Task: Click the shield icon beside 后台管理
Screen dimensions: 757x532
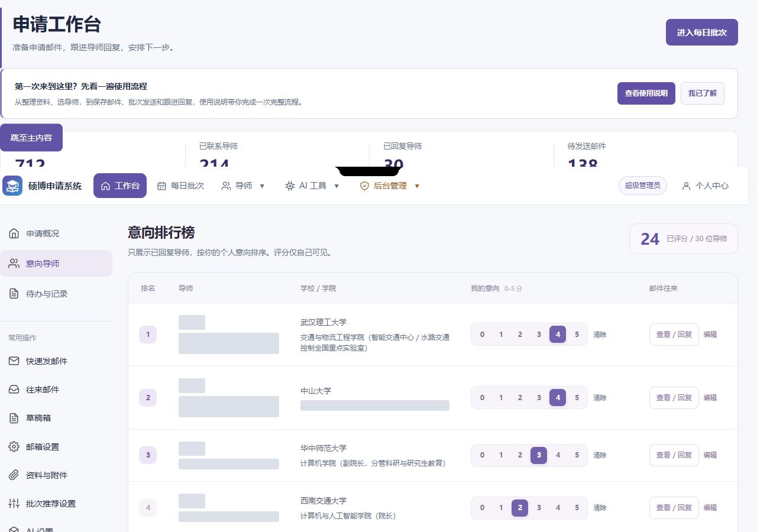Action: pos(365,186)
